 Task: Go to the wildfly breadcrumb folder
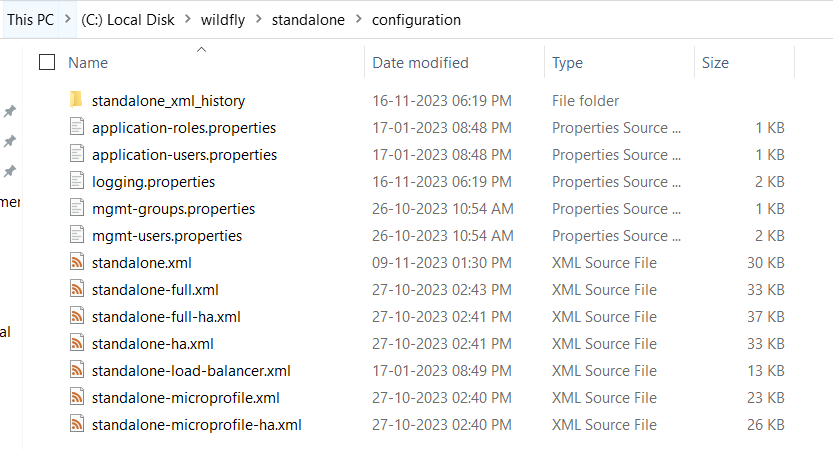click(223, 20)
